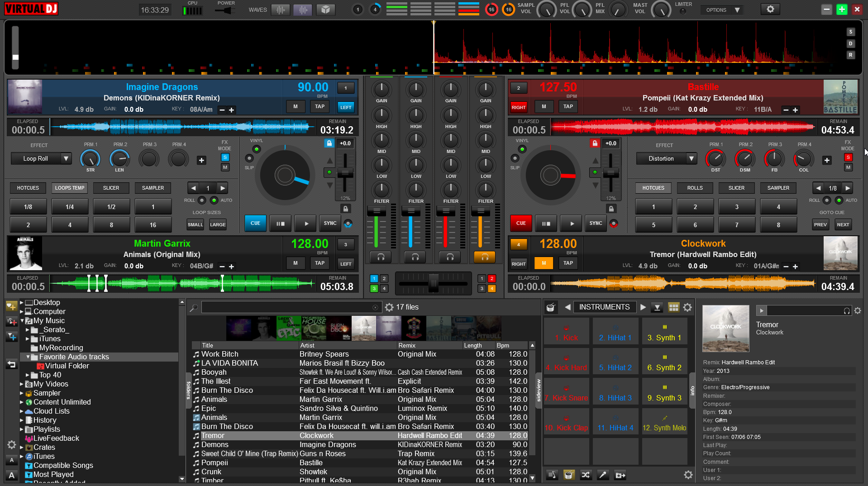The width and height of the screenshot is (868, 486).
Task: Toggle the VINYL mode on the blue deck
Action: pos(257,149)
